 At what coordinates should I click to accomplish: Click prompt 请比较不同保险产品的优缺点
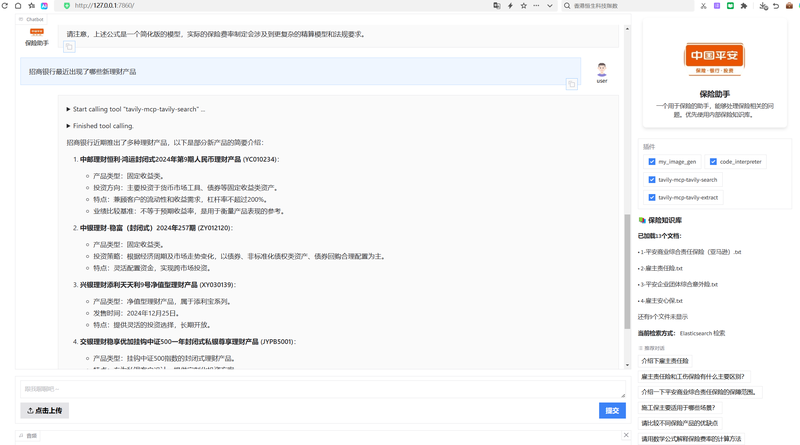click(x=680, y=423)
